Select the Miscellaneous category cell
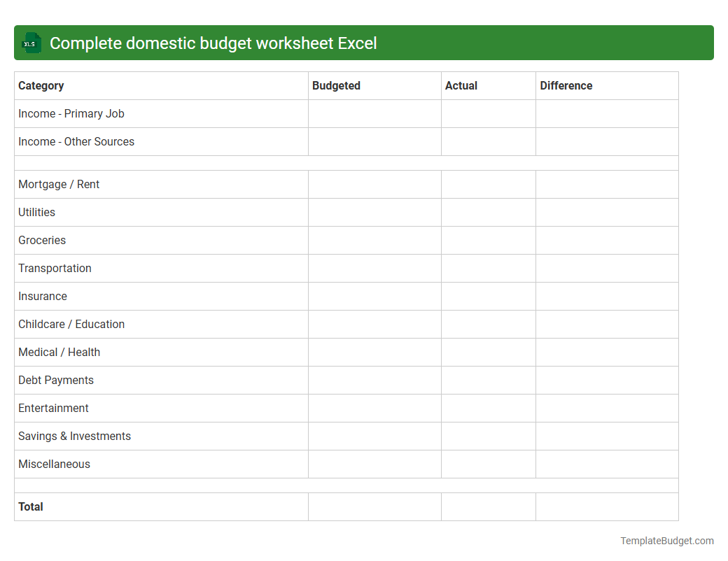 coord(54,464)
